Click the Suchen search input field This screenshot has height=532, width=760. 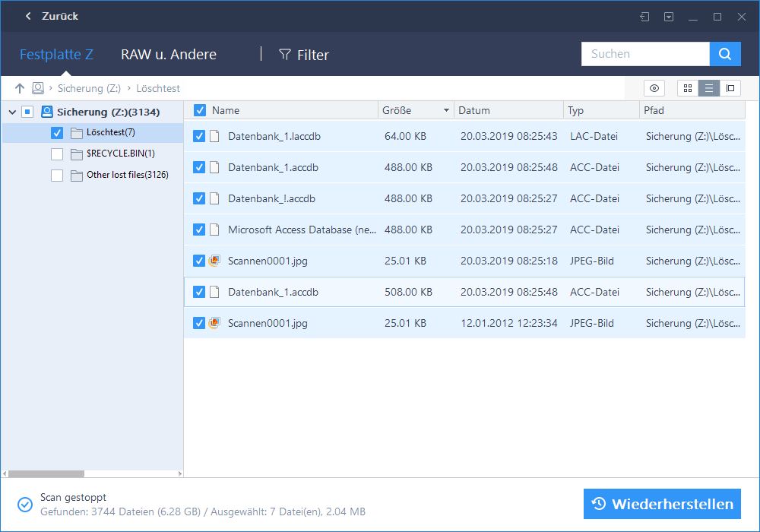coord(645,54)
